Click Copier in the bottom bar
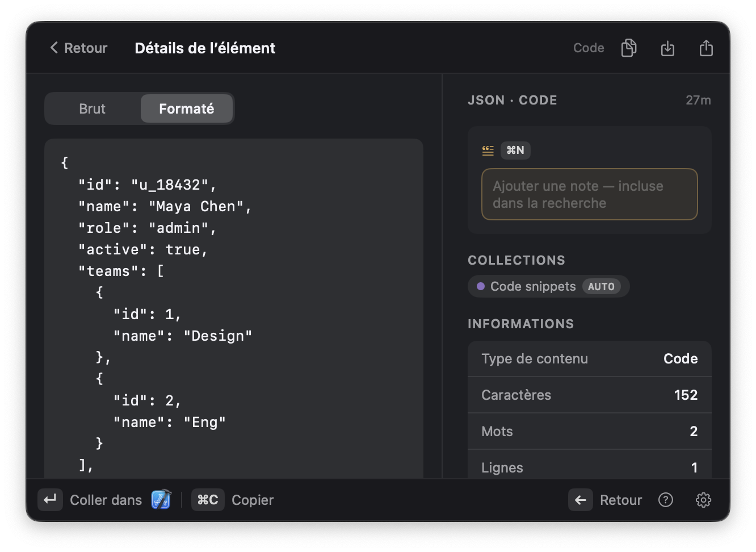Viewport: 756px width, 552px height. 253,500
